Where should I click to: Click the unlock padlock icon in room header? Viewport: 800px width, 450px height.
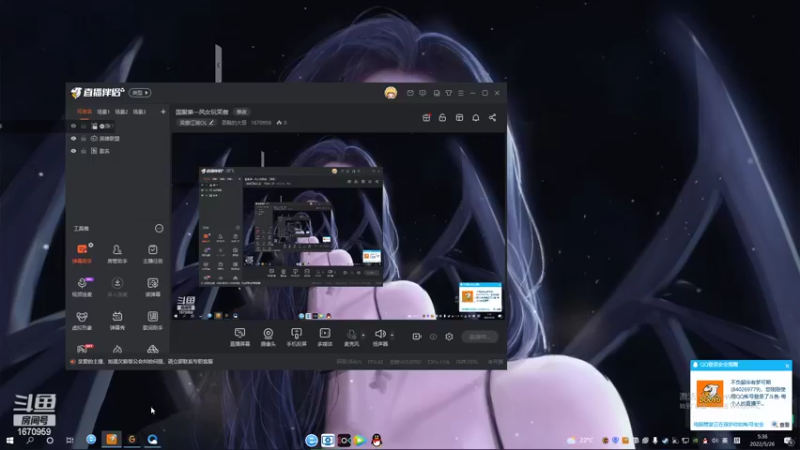pyautogui.click(x=442, y=118)
